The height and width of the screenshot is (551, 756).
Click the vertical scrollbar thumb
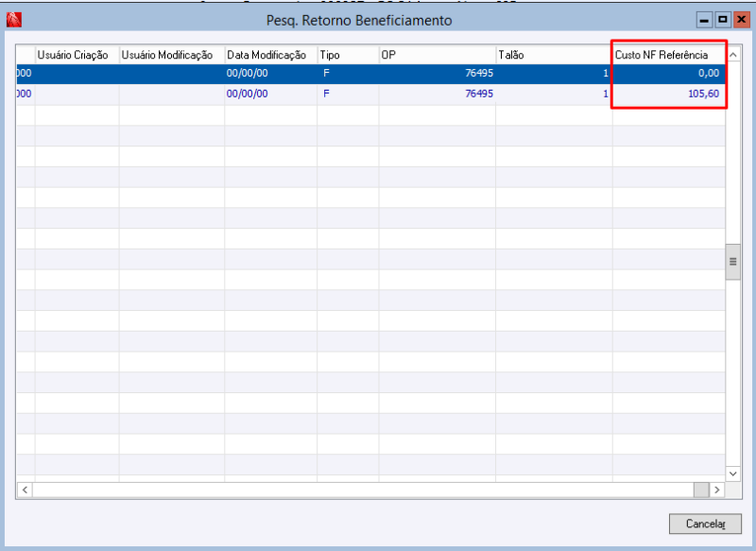click(x=733, y=262)
